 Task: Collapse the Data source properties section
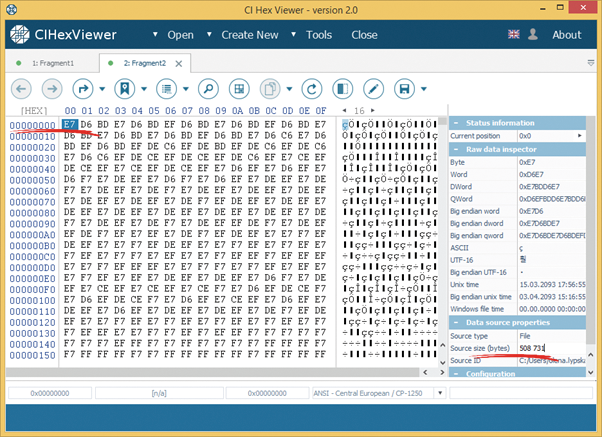click(456, 323)
